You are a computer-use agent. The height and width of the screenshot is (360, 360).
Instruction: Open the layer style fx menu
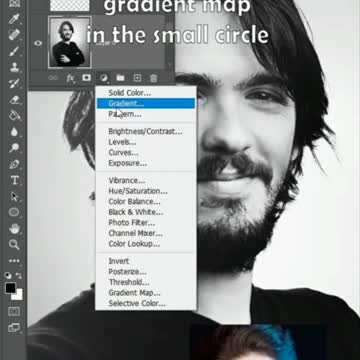tap(70, 78)
